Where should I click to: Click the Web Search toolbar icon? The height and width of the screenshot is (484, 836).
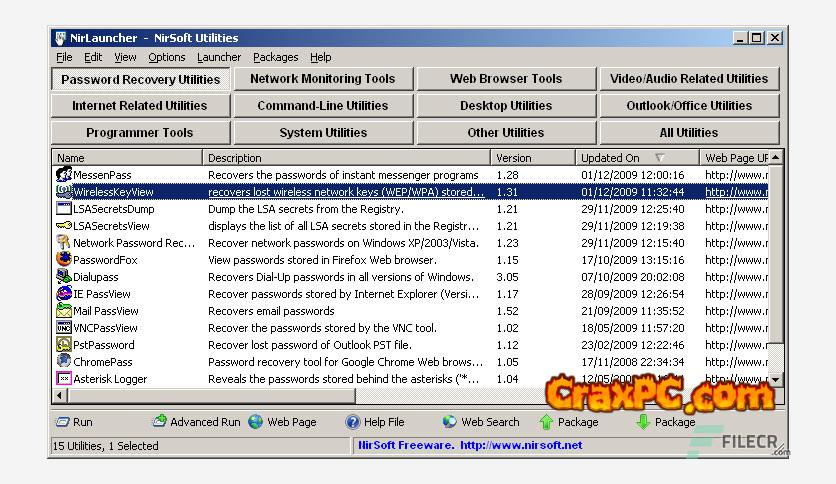click(x=449, y=422)
